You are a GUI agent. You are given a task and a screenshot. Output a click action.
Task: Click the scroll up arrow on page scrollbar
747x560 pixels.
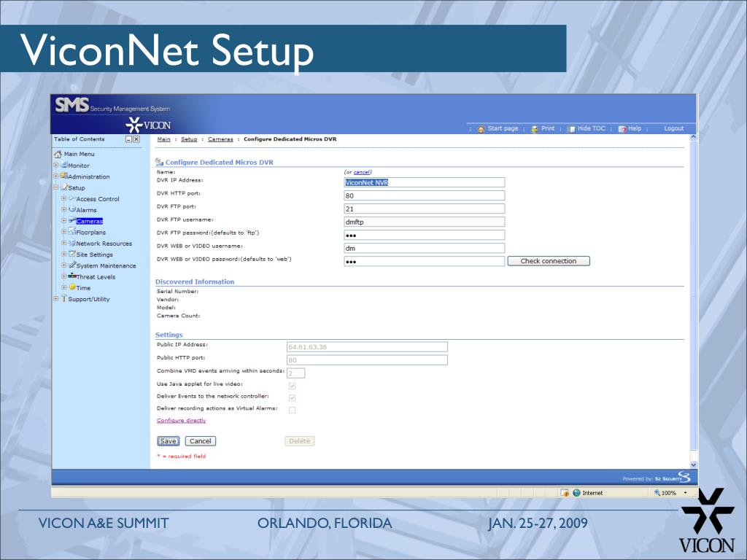694,137
